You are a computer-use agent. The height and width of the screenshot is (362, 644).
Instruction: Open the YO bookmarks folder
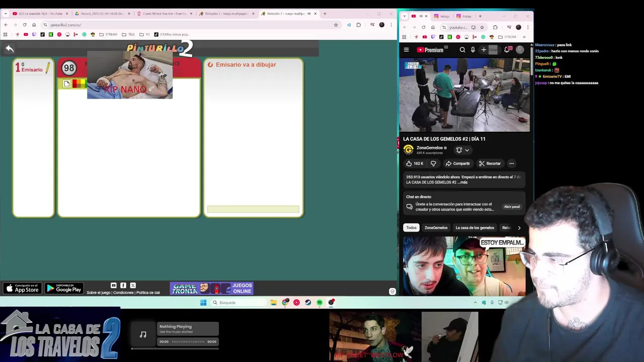(x=145, y=35)
